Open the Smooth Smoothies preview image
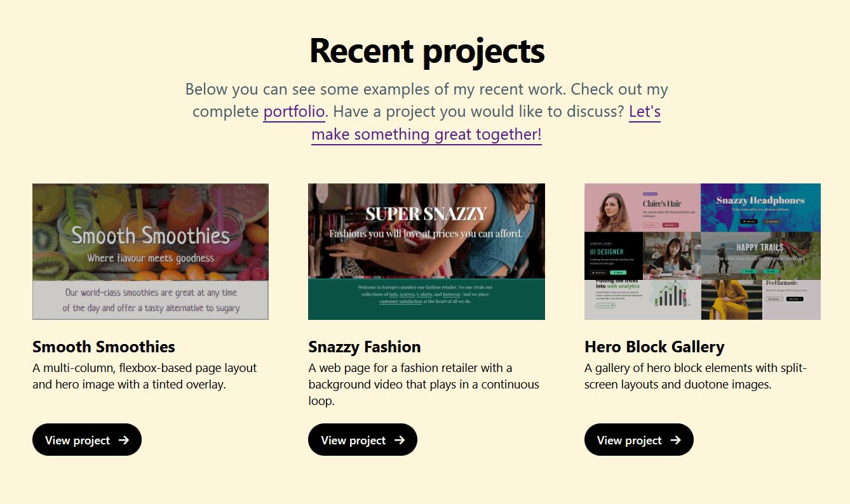 click(x=151, y=251)
